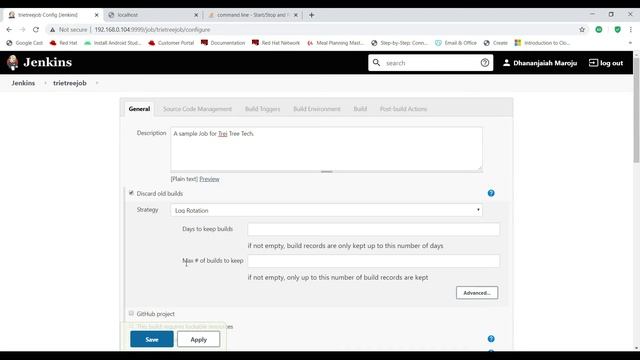Image resolution: width=640 pixels, height=360 pixels.
Task: Click the Jenkins search box
Action: click(430, 63)
